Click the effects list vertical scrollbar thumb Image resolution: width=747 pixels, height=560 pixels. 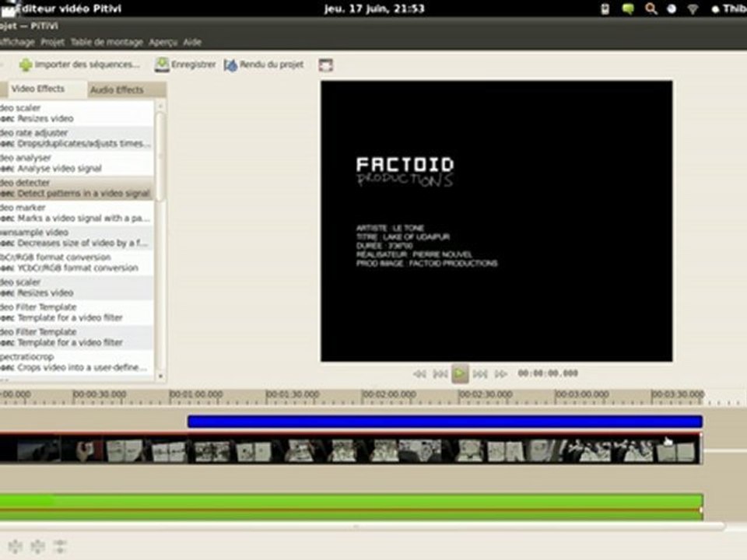point(160,156)
